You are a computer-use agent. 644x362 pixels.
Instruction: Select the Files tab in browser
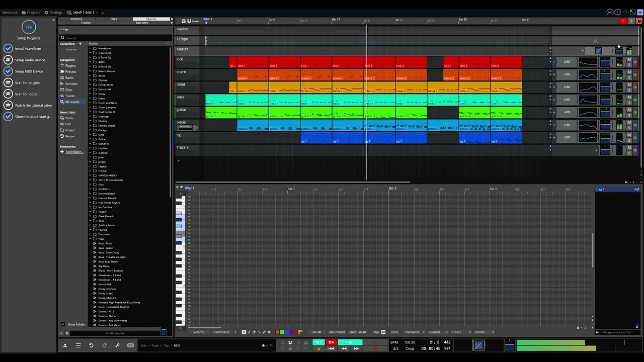[x=114, y=19]
